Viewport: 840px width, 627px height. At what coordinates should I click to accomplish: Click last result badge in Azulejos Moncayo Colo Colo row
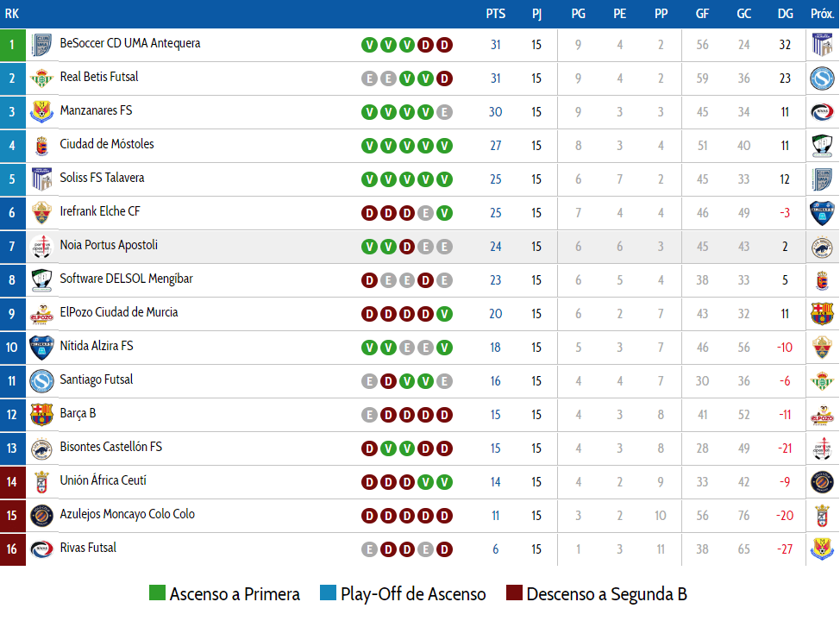point(444,516)
